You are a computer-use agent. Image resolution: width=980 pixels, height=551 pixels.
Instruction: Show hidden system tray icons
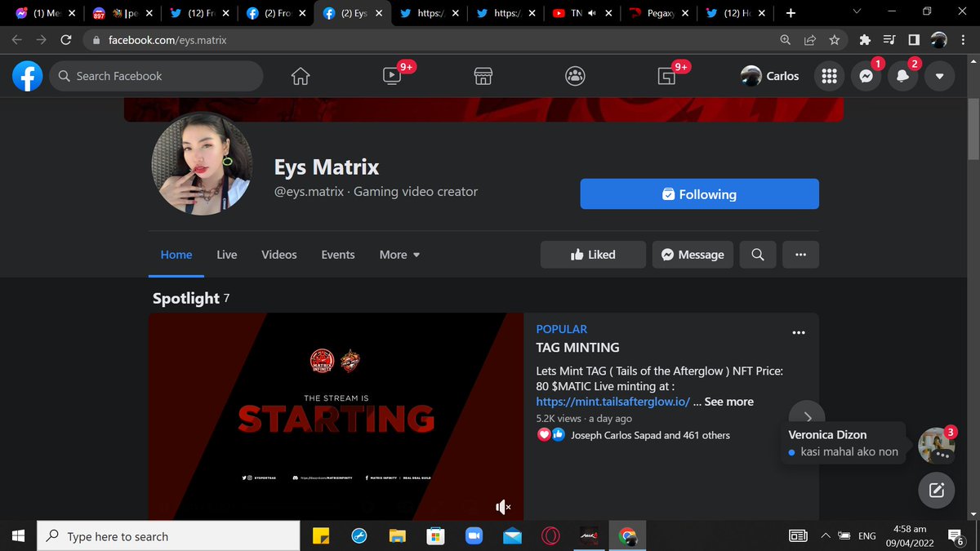826,536
